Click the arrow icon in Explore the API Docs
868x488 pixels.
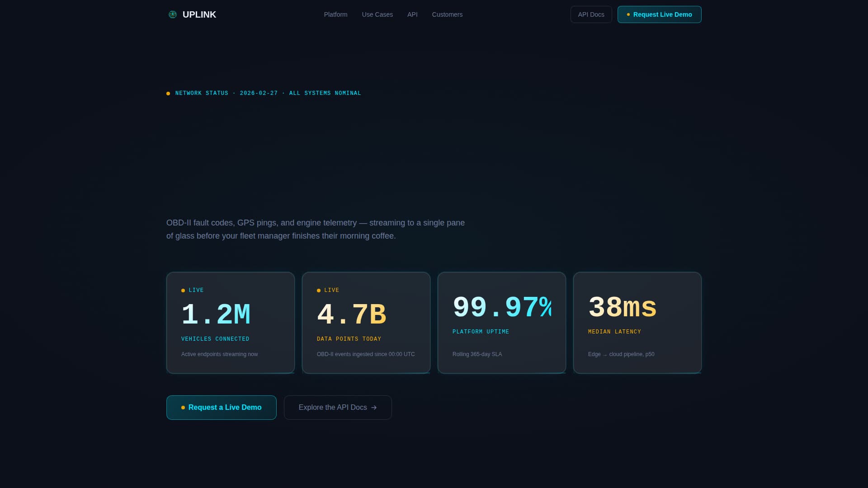point(374,408)
